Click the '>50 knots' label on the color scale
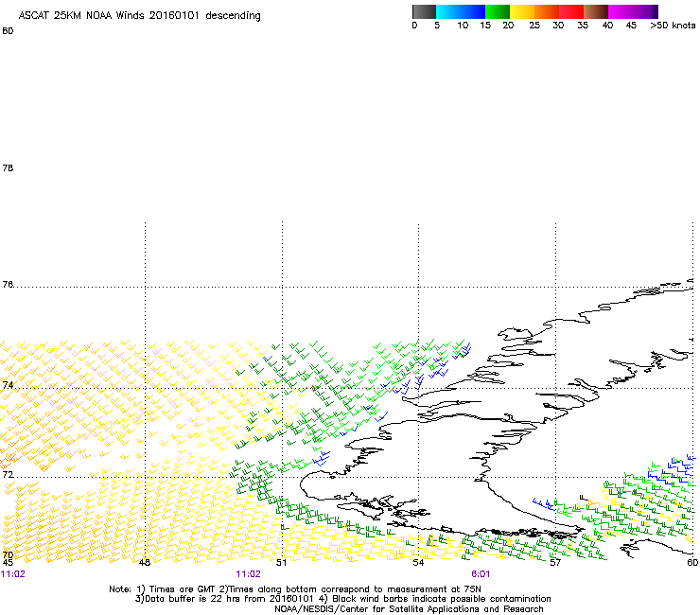The width and height of the screenshot is (700, 615). pos(673,26)
